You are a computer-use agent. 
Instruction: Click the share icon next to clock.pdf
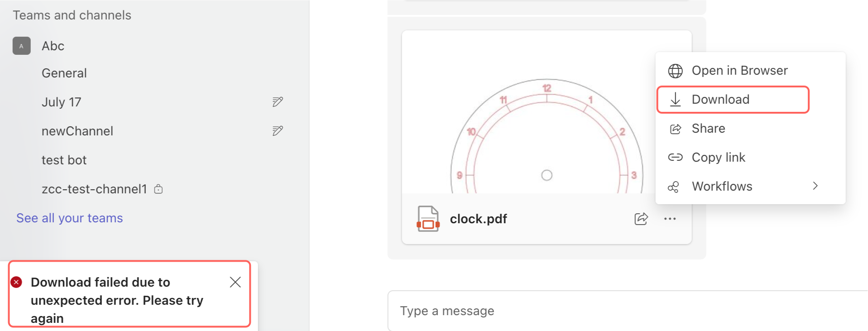(641, 219)
